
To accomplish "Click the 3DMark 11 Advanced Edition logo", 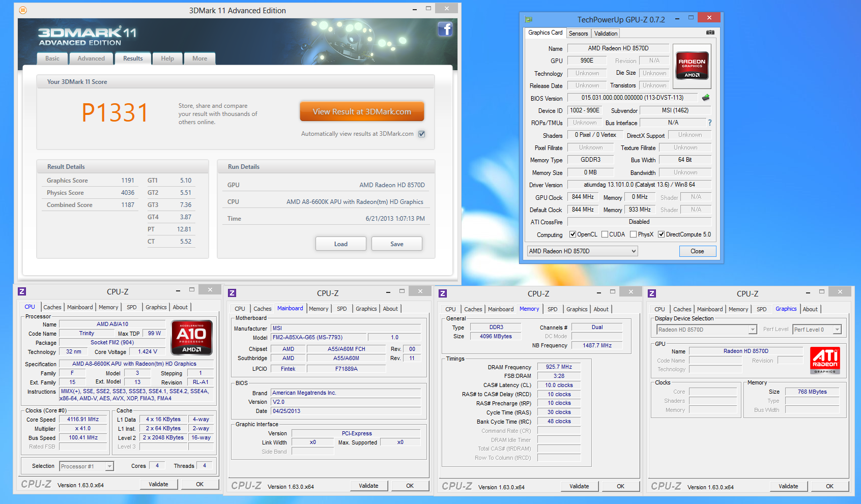I will pos(88,36).
